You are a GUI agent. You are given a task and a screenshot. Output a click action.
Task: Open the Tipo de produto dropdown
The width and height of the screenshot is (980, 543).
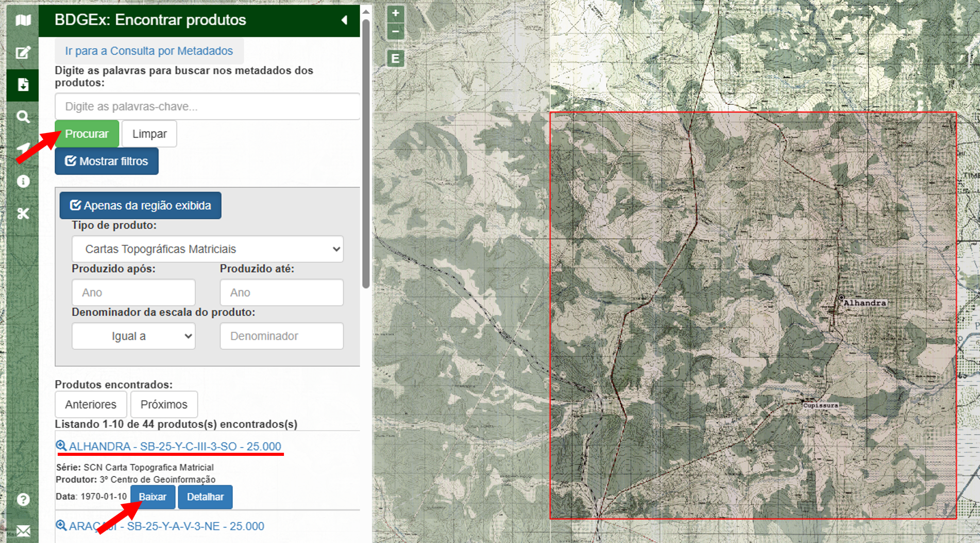(x=207, y=249)
